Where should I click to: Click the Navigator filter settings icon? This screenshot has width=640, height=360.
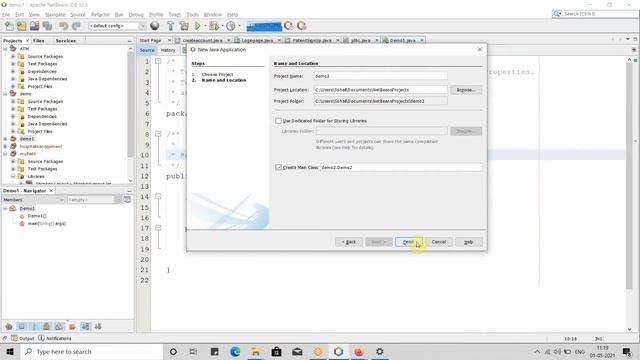pos(127,200)
